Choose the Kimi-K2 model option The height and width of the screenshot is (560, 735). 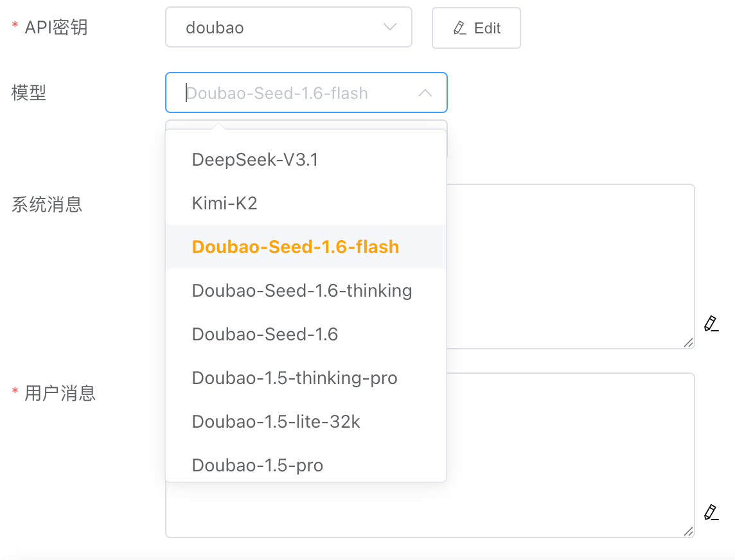pyautogui.click(x=225, y=204)
